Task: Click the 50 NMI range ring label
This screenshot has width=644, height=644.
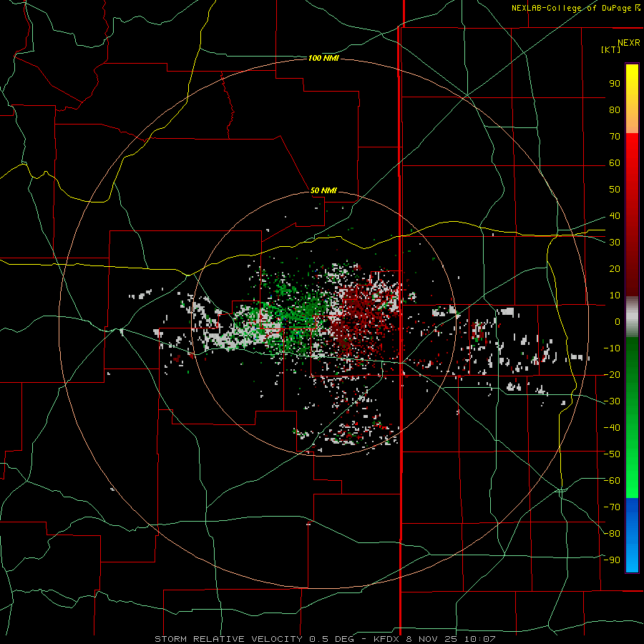Action: pos(323,190)
